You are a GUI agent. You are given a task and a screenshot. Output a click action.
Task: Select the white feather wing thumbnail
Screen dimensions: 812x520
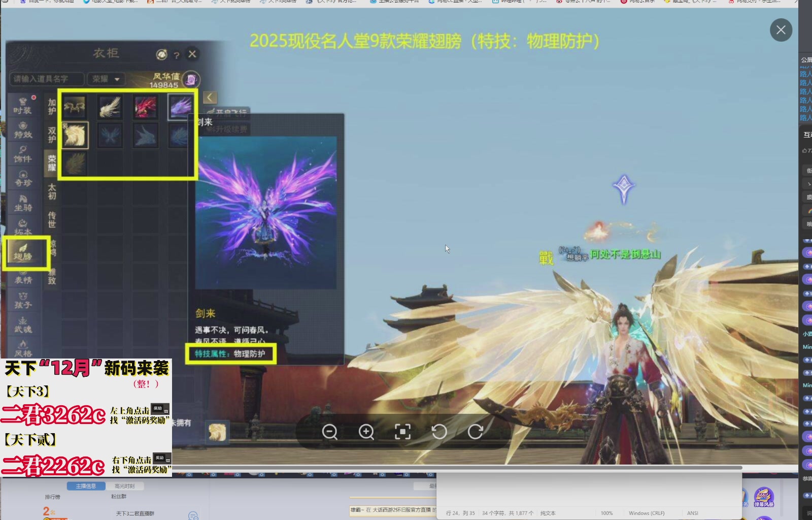tap(110, 107)
